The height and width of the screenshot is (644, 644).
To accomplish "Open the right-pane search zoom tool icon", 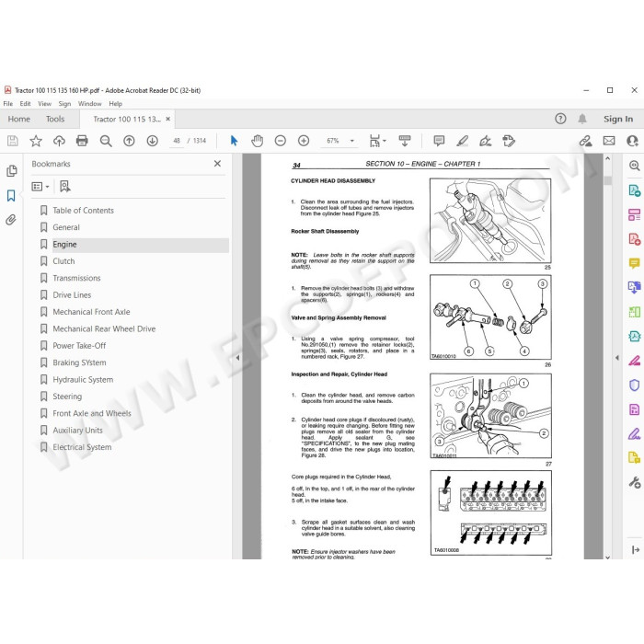I will pos(635,166).
